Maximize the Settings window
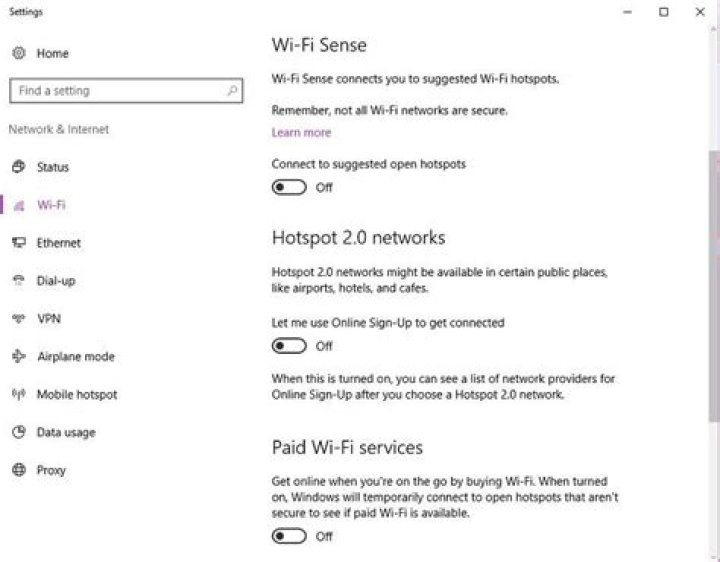This screenshot has height=562, width=720. click(663, 12)
